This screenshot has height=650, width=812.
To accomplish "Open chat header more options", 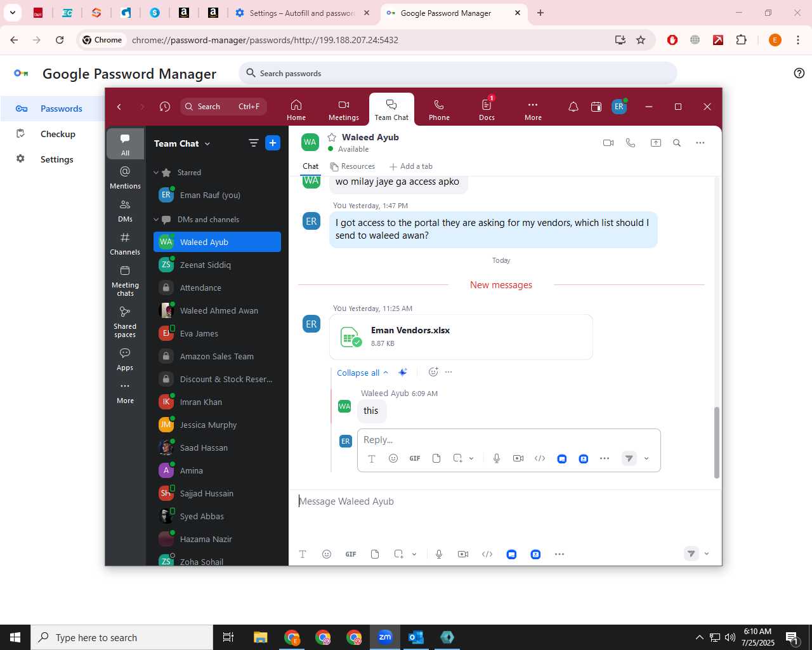I will [700, 143].
